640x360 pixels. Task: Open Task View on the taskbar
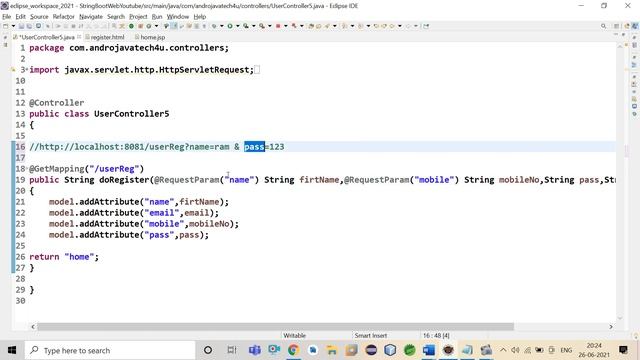coord(231,350)
